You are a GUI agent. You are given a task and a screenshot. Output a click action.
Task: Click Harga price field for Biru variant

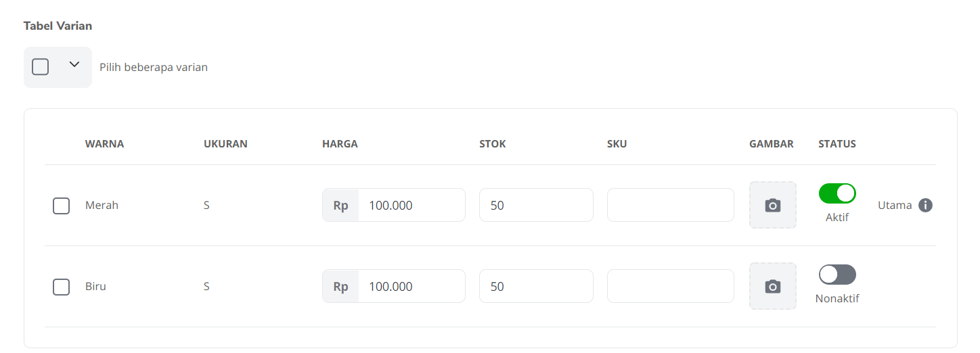(411, 286)
